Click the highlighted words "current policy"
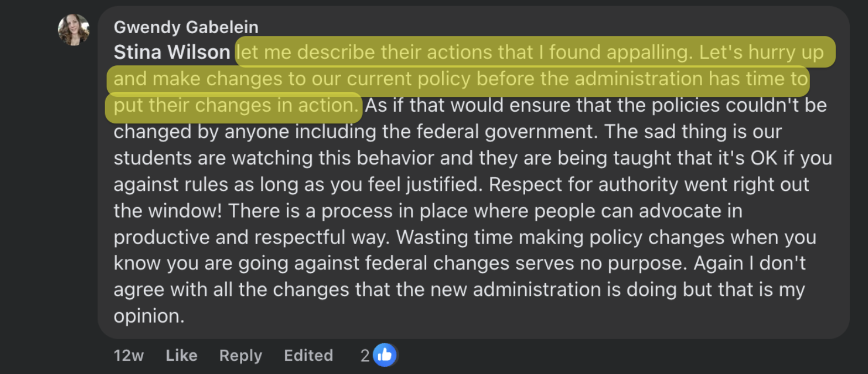868x374 pixels. coord(407,79)
